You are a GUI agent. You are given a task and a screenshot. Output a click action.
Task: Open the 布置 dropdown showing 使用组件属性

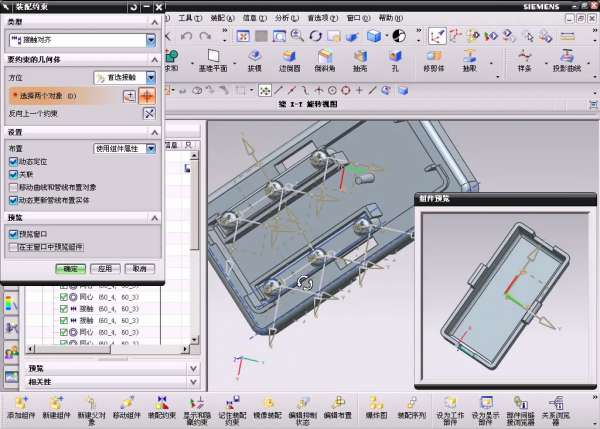coord(151,148)
